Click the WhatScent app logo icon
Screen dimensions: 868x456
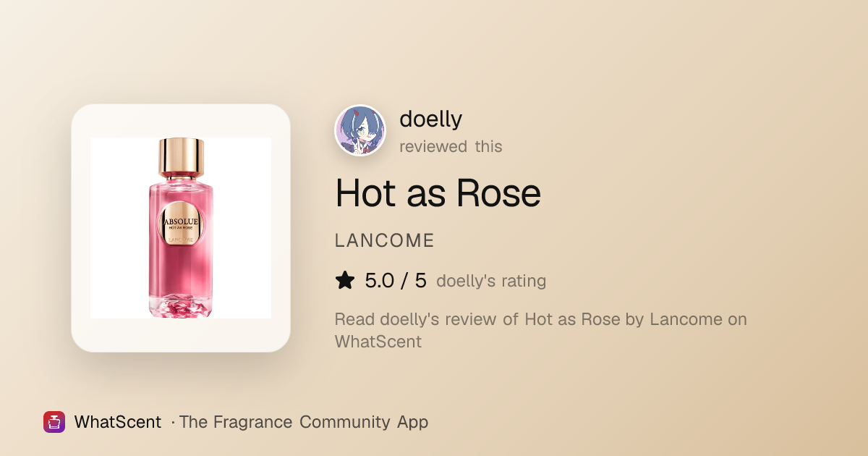point(54,422)
